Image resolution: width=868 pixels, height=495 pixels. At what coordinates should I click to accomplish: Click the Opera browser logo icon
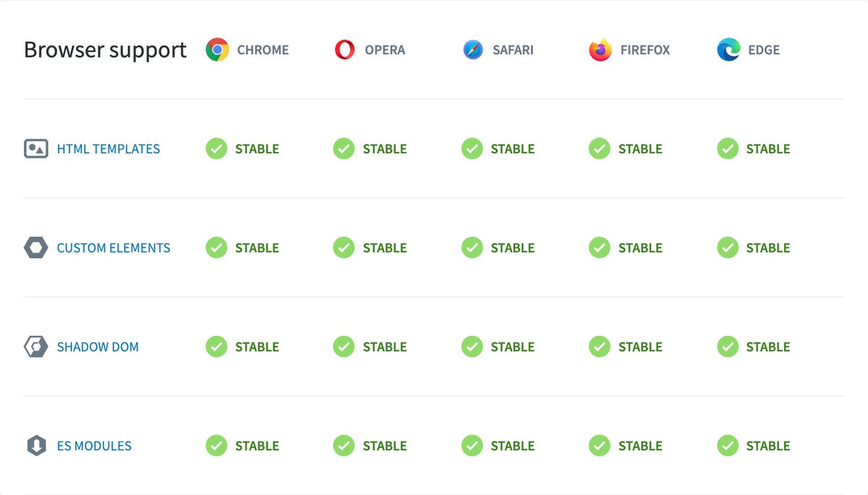click(345, 50)
